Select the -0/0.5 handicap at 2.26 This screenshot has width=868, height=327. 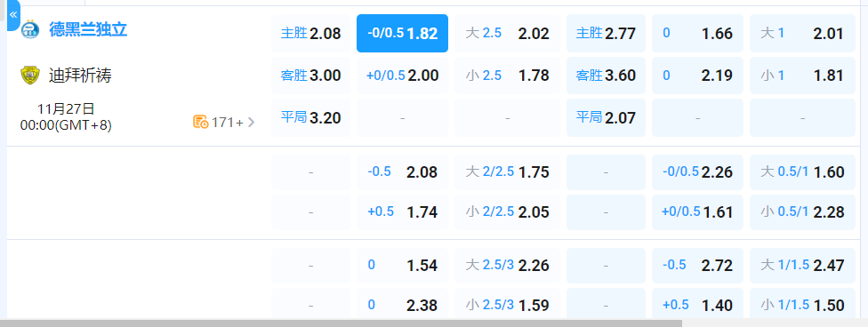pyautogui.click(x=697, y=172)
